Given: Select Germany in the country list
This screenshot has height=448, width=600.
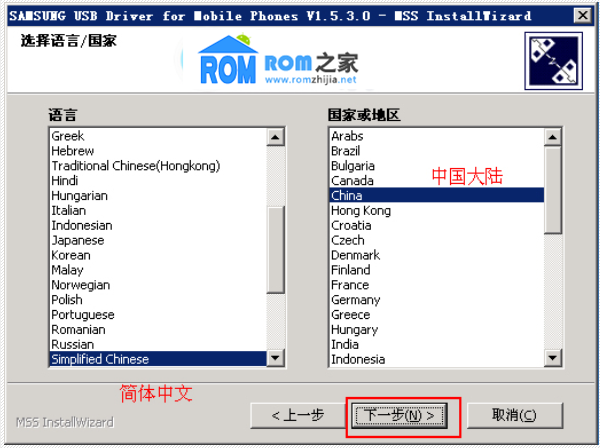Looking at the screenshot, I should [437, 300].
